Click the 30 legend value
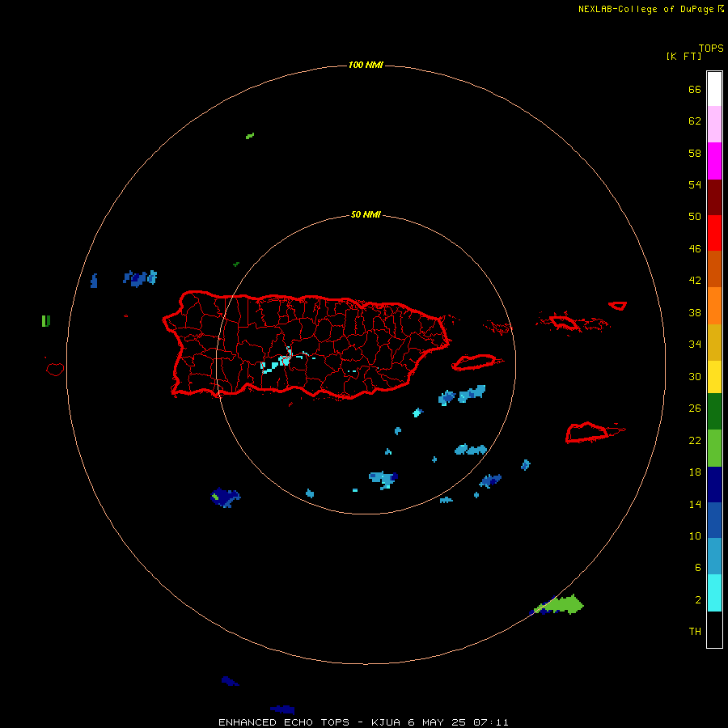The width and height of the screenshot is (728, 728). pyautogui.click(x=695, y=376)
